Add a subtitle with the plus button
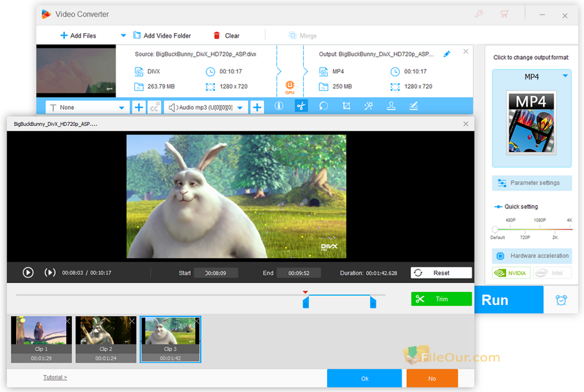584x392 pixels. click(x=139, y=107)
